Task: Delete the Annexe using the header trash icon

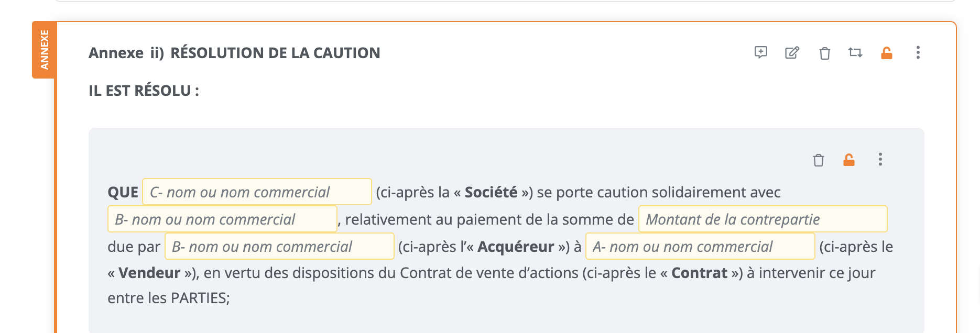Action: (x=824, y=53)
